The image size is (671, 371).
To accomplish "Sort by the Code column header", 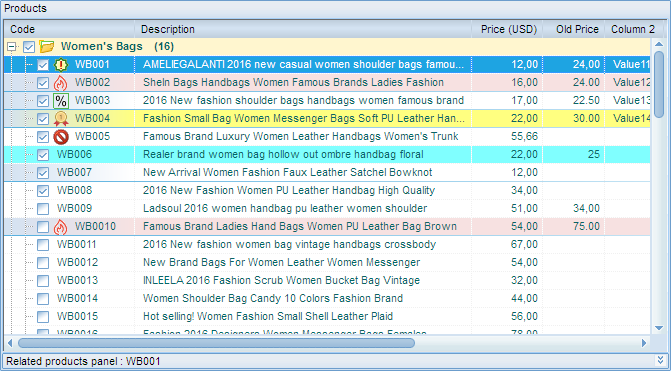I will point(70,29).
